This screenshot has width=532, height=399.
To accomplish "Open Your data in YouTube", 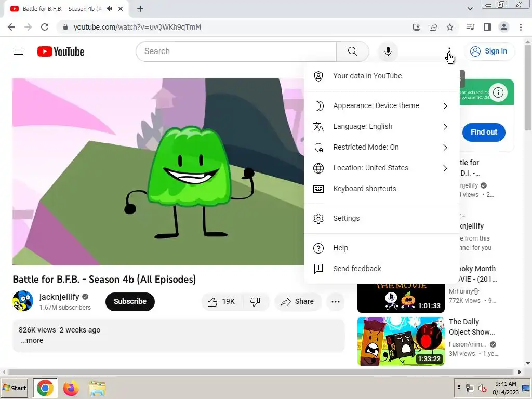I will (382, 76).
